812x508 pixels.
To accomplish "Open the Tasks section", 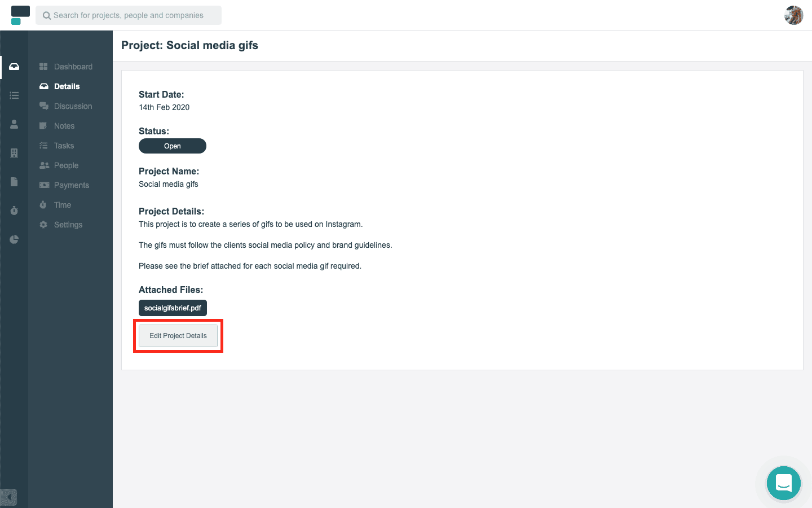I will 57,146.
